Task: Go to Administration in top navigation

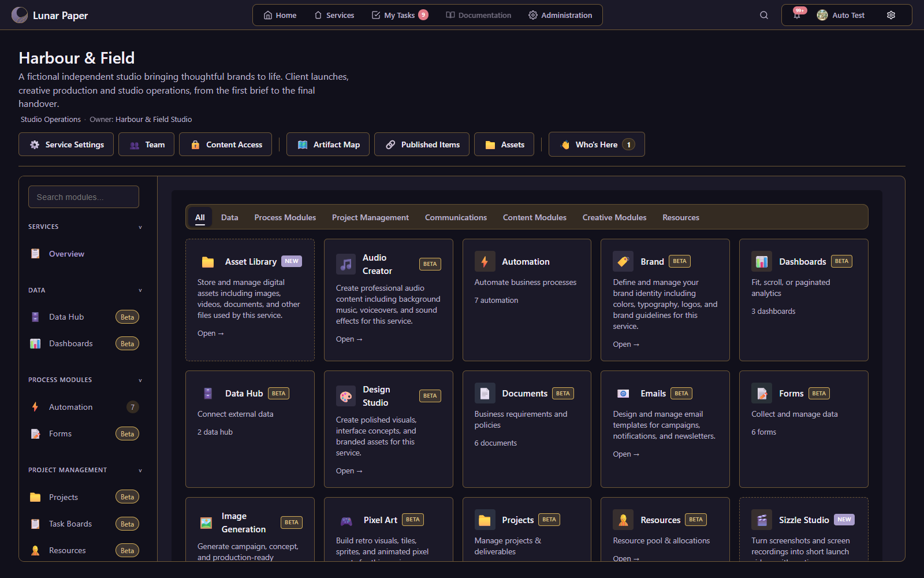Action: 560,15
